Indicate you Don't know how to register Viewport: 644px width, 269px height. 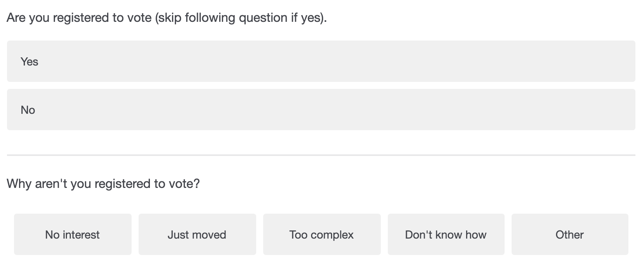[446, 234]
